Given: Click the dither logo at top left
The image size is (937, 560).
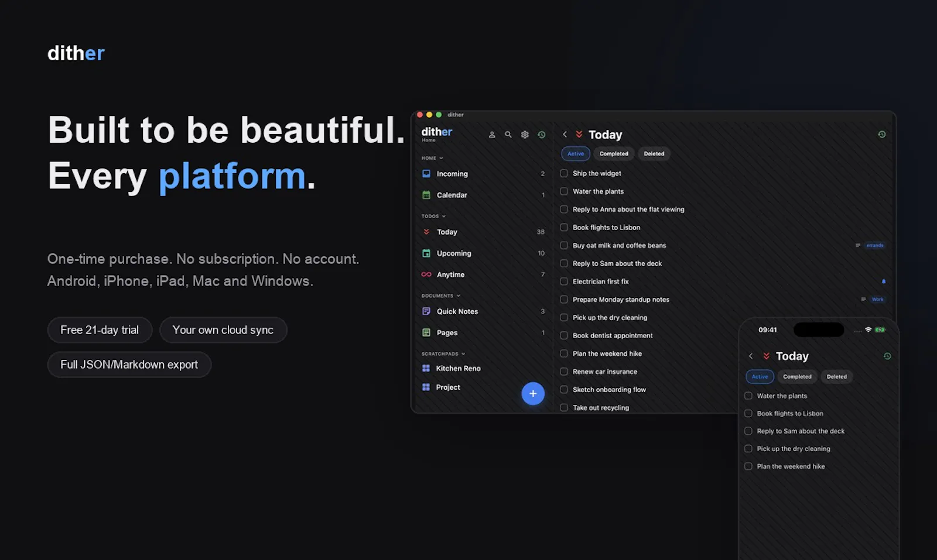Looking at the screenshot, I should tap(76, 53).
